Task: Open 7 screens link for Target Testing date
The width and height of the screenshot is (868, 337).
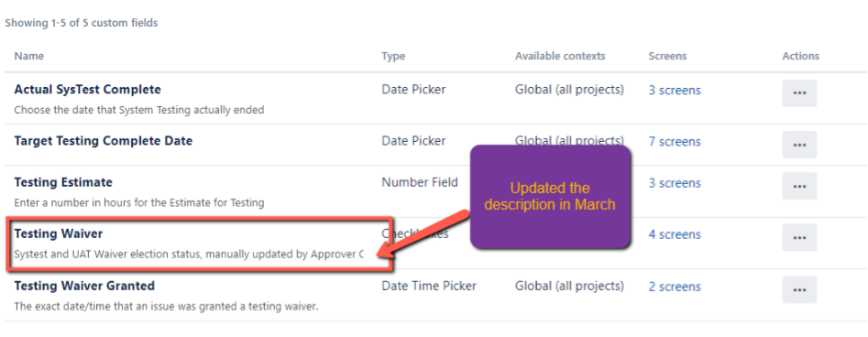Action: (675, 142)
